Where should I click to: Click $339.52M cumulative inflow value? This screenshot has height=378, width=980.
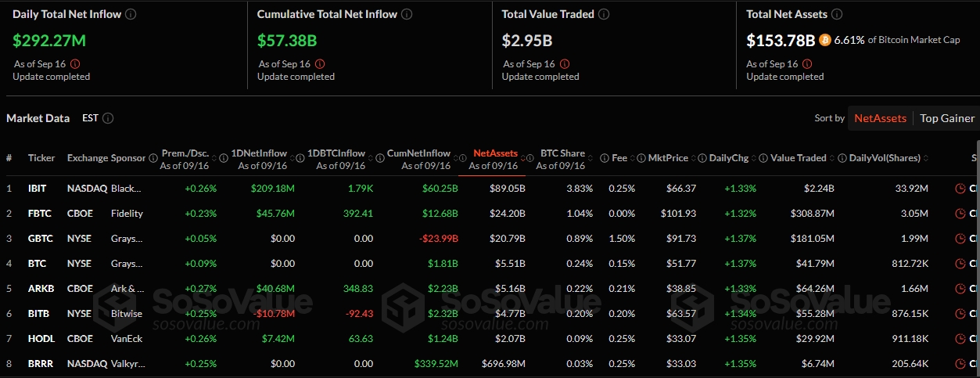tap(435, 364)
